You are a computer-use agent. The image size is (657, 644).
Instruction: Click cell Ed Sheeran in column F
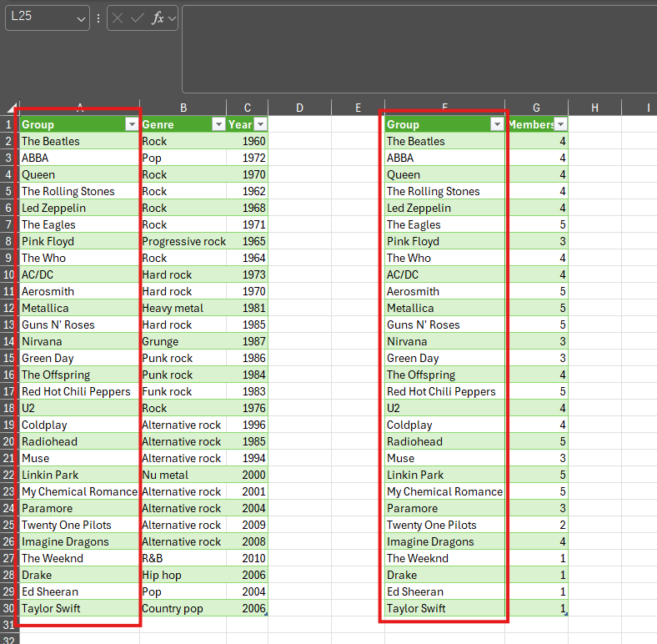pos(444,591)
